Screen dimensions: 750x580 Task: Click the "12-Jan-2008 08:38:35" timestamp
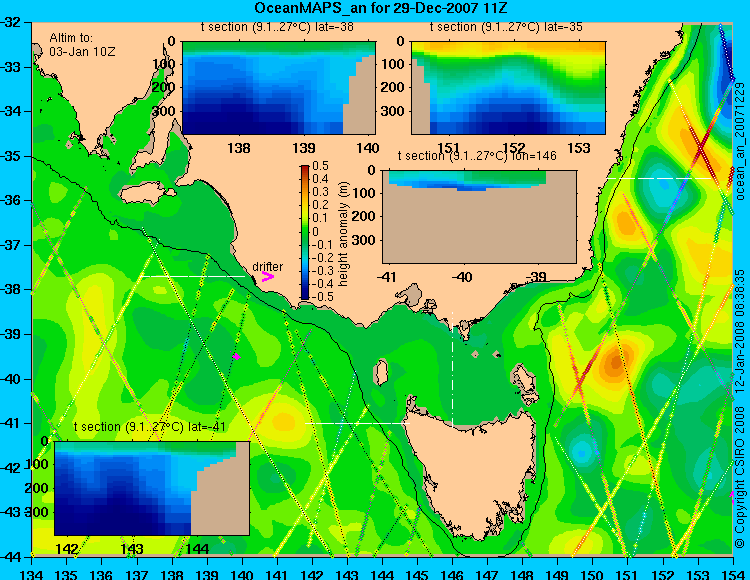click(x=740, y=331)
